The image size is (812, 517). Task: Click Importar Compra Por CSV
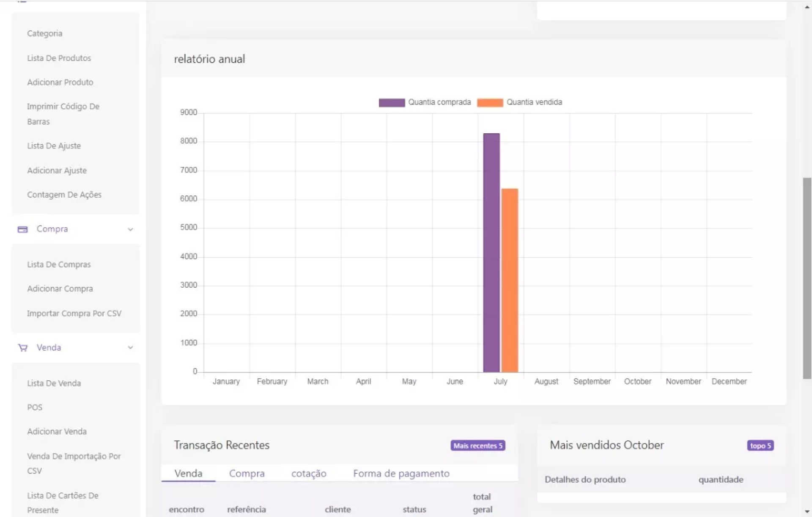74,313
